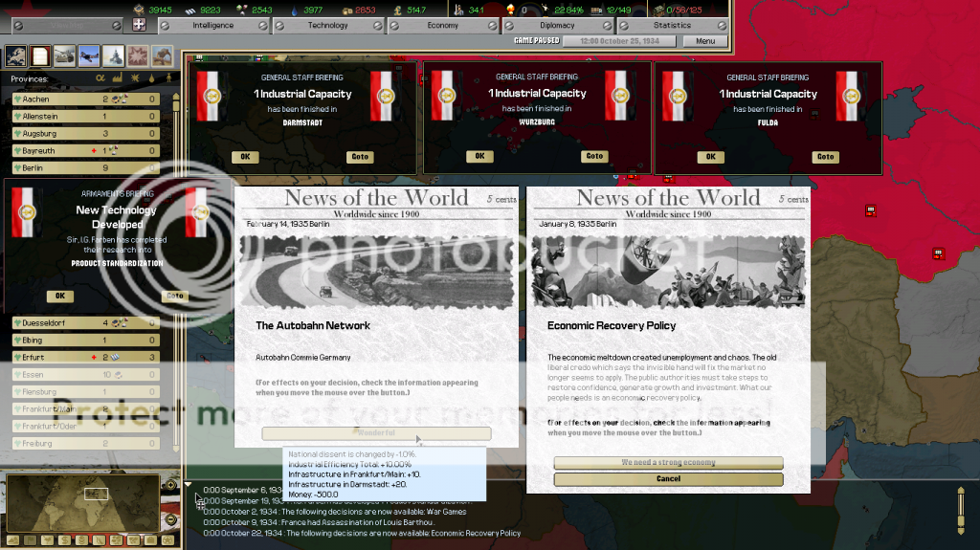The width and height of the screenshot is (980, 550).
Task: Go to Darmstadt via Goto button
Action: (360, 157)
